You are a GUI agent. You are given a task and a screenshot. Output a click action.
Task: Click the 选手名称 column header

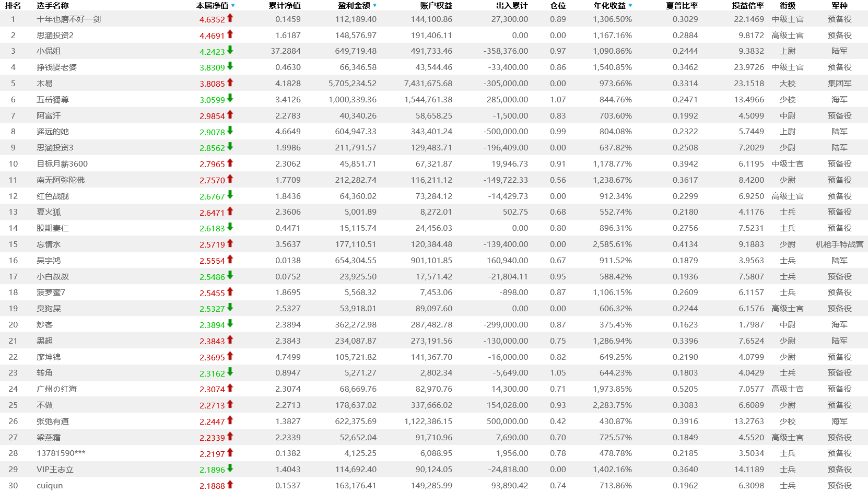click(x=53, y=5)
